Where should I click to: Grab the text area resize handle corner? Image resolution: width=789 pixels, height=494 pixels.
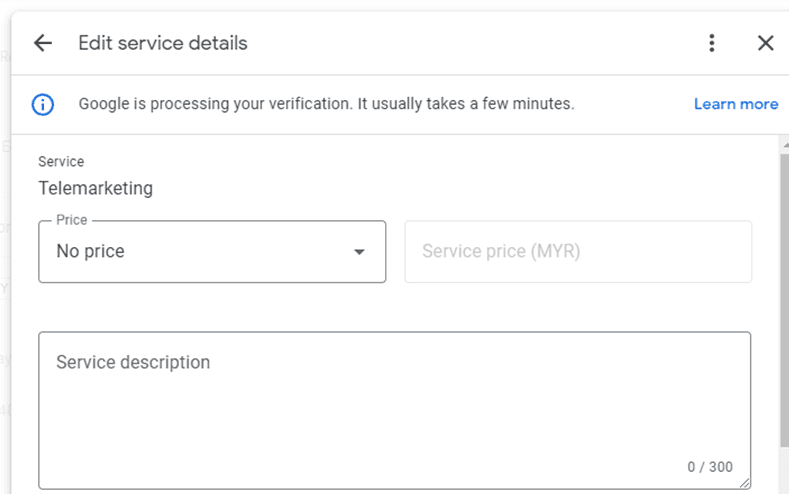click(x=745, y=483)
